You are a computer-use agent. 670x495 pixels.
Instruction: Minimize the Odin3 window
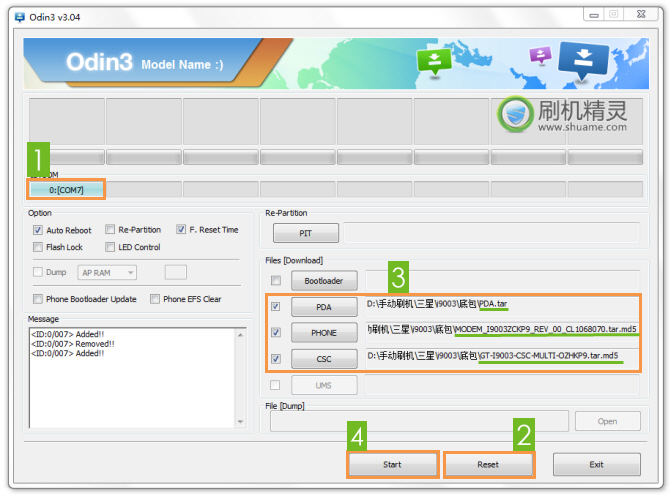(x=594, y=15)
